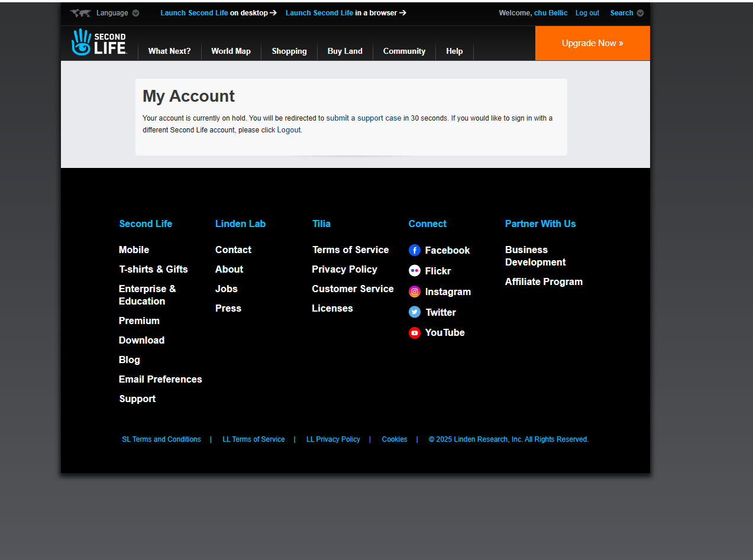Screen dimensions: 753x560
Task: Click the Twitter text link
Action: click(x=441, y=313)
